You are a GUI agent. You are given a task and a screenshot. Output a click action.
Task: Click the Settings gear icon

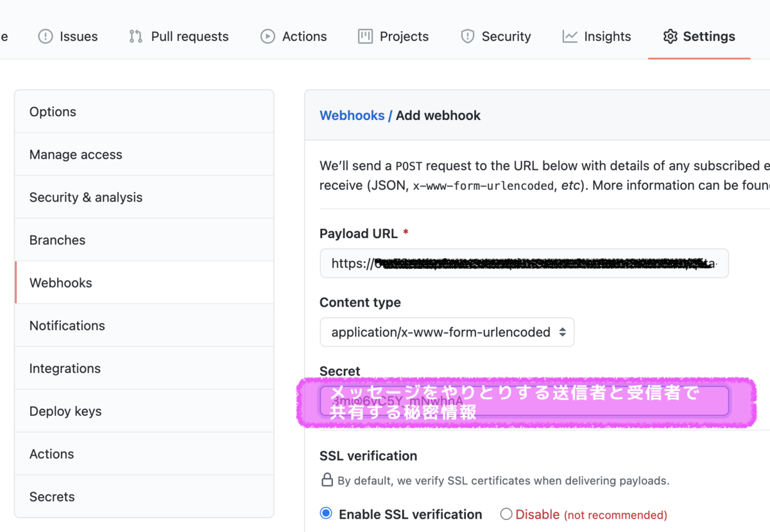[x=671, y=37]
